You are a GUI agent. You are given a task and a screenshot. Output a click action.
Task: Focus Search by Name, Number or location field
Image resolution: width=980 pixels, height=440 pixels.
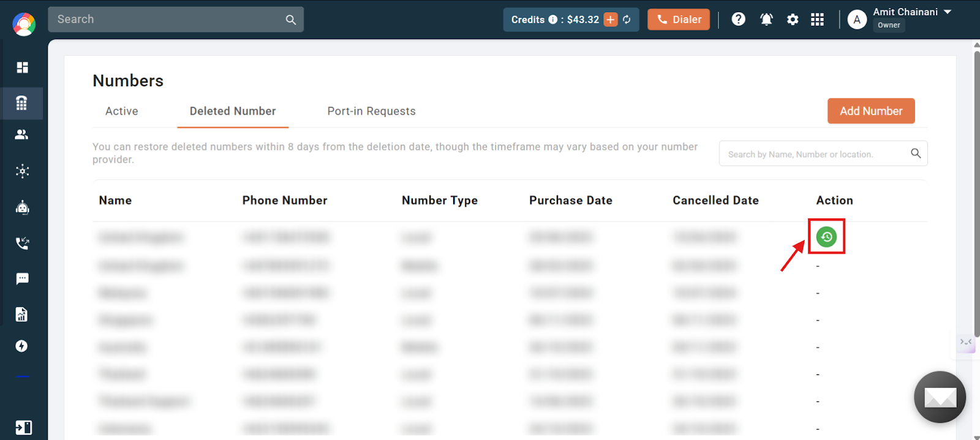point(823,154)
